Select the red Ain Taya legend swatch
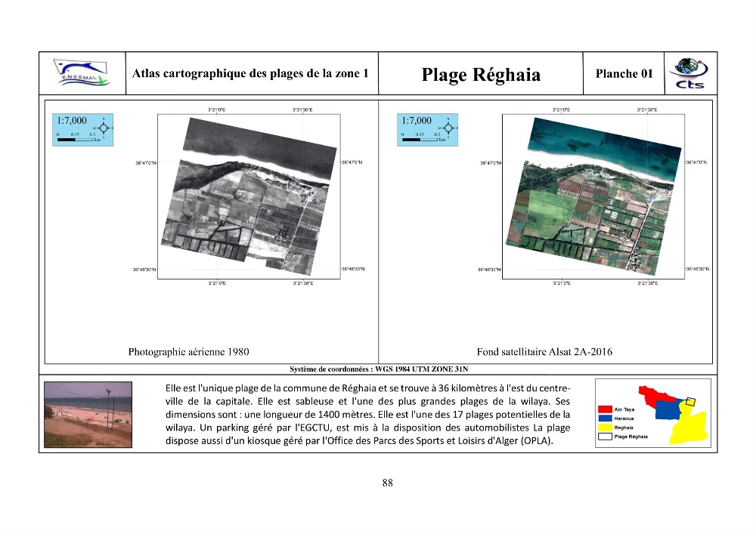This screenshot has width=756, height=534. click(x=605, y=409)
